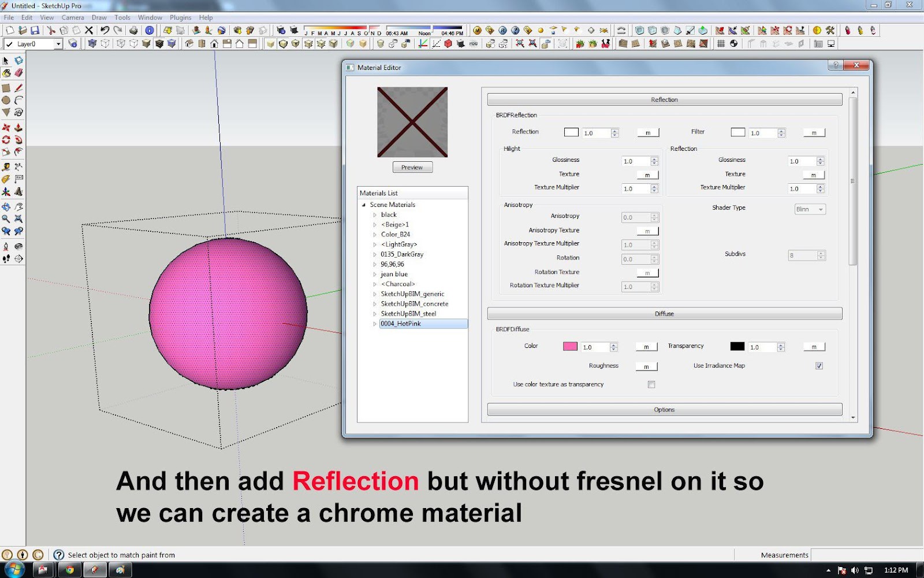This screenshot has height=578, width=924.
Task: Click the Reflection texture m button
Action: 648,133
